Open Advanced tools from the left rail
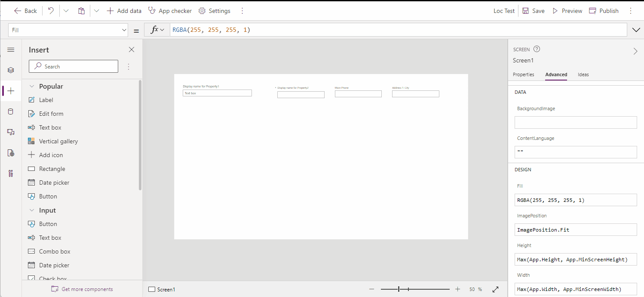Viewport: 644px width, 297px height. pyautogui.click(x=11, y=173)
